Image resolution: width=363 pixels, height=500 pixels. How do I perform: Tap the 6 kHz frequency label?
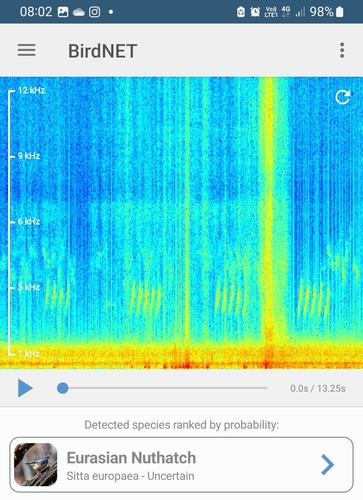pos(29,221)
